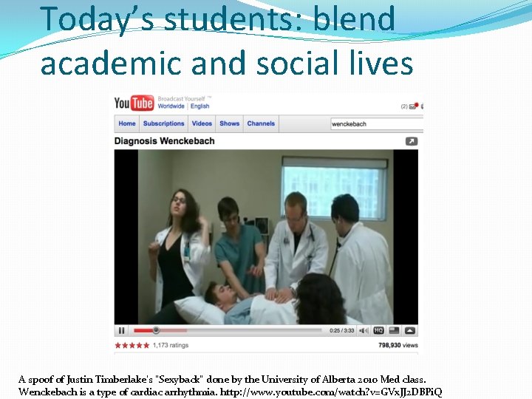Click the YouTube logo
This screenshot has height=399, width=532.
coord(134,103)
